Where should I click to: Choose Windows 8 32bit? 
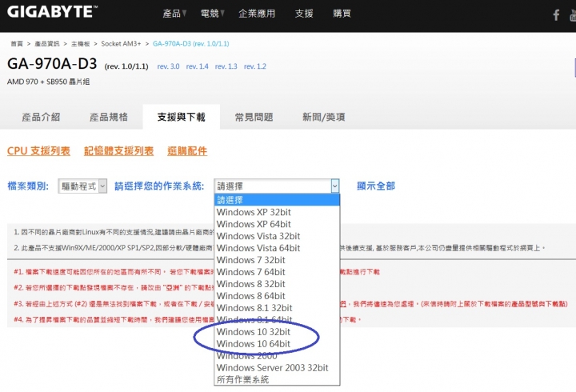tap(277, 284)
